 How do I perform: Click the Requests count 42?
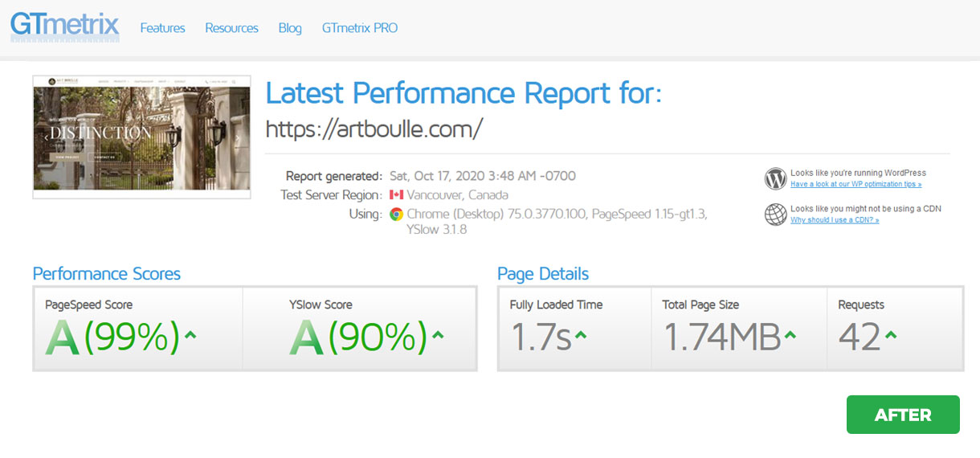(860, 337)
